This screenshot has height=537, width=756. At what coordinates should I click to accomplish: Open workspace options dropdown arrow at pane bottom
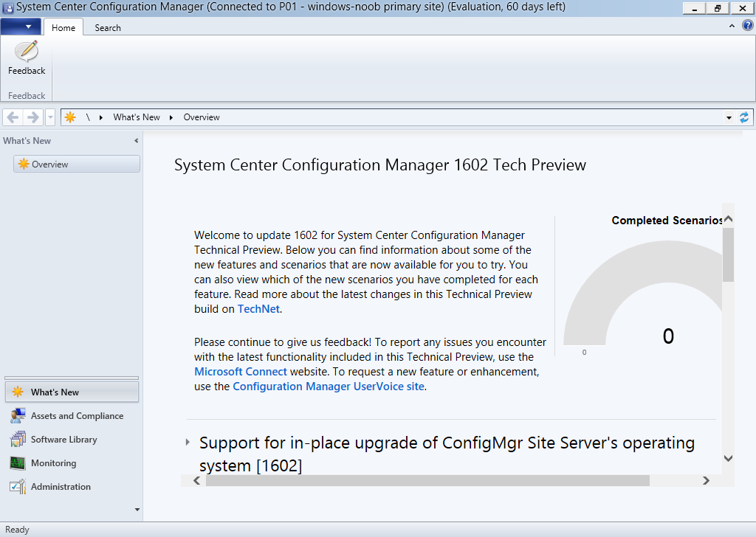pos(137,510)
